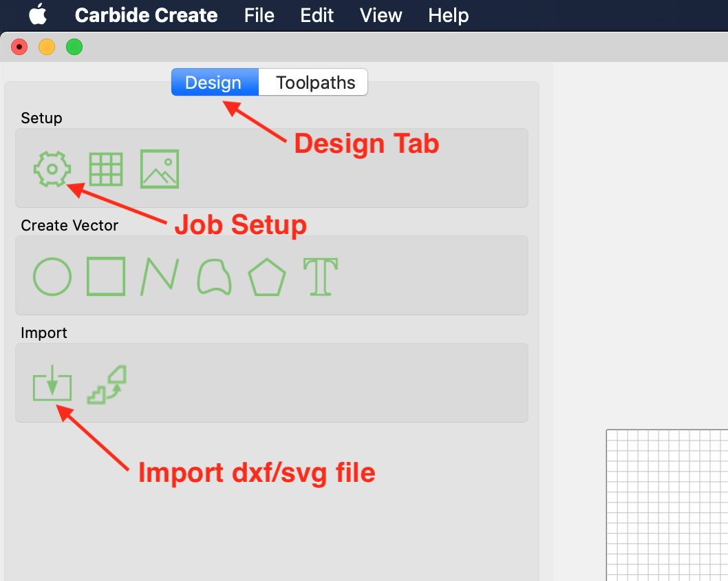Select the Polygon vector tool
Viewport: 728px width, 581px height.
tap(267, 276)
